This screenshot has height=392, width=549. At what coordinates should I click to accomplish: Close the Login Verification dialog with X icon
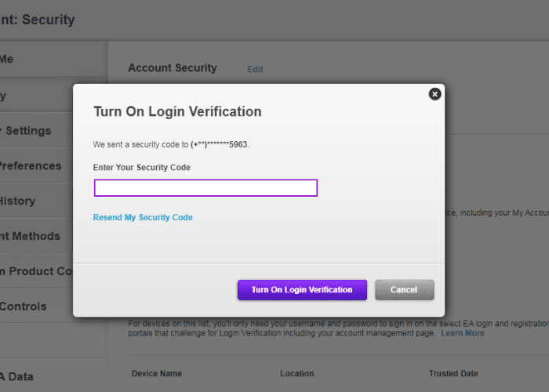[x=434, y=94]
